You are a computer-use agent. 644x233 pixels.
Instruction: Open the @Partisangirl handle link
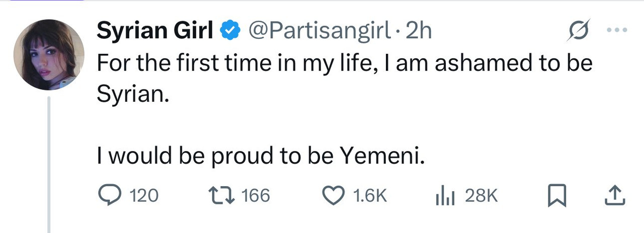click(x=320, y=31)
